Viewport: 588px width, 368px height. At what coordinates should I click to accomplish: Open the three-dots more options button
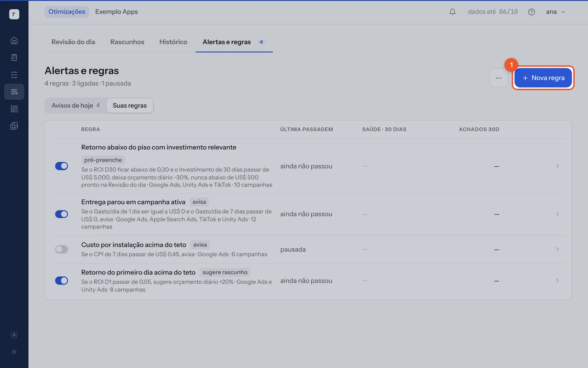tap(499, 78)
